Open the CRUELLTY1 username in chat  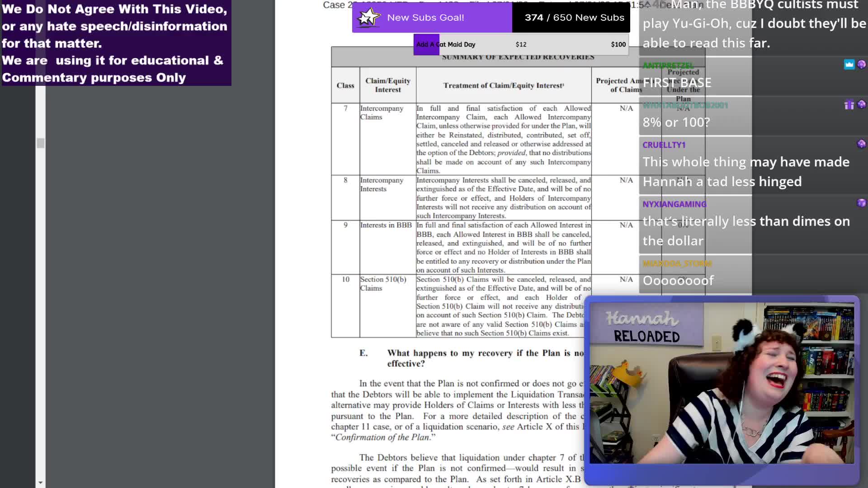click(x=664, y=145)
